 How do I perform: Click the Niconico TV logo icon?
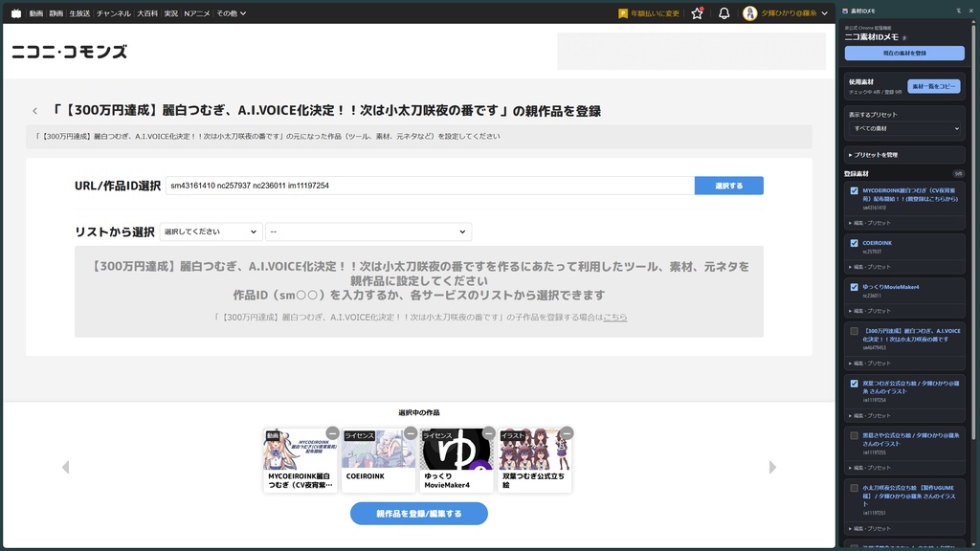(x=16, y=13)
